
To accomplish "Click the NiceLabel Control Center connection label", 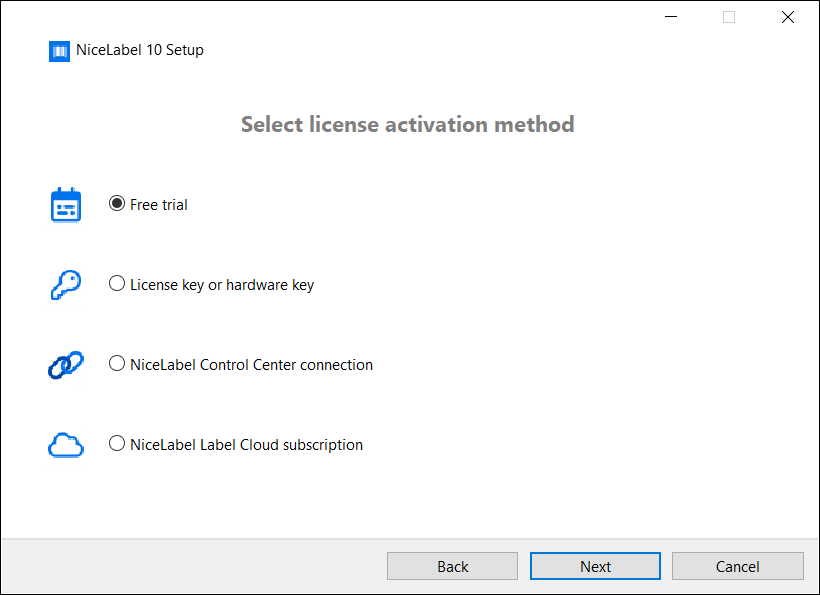I will (x=251, y=364).
